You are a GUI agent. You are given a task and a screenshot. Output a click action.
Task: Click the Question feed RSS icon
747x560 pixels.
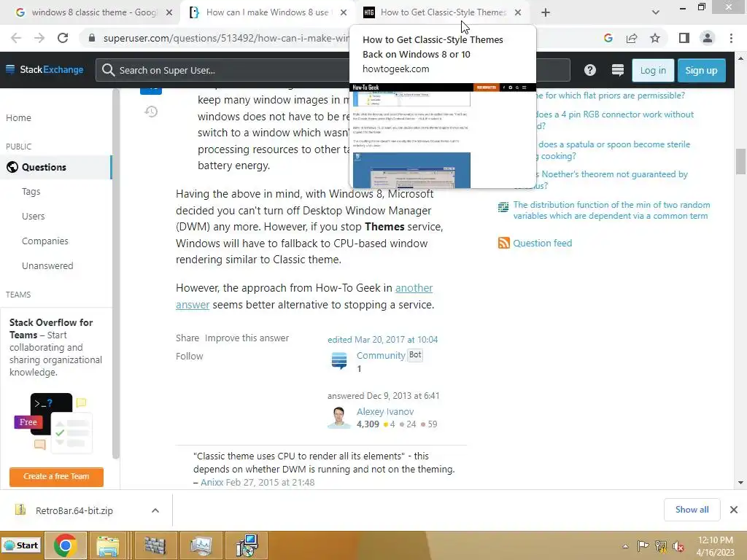click(503, 243)
